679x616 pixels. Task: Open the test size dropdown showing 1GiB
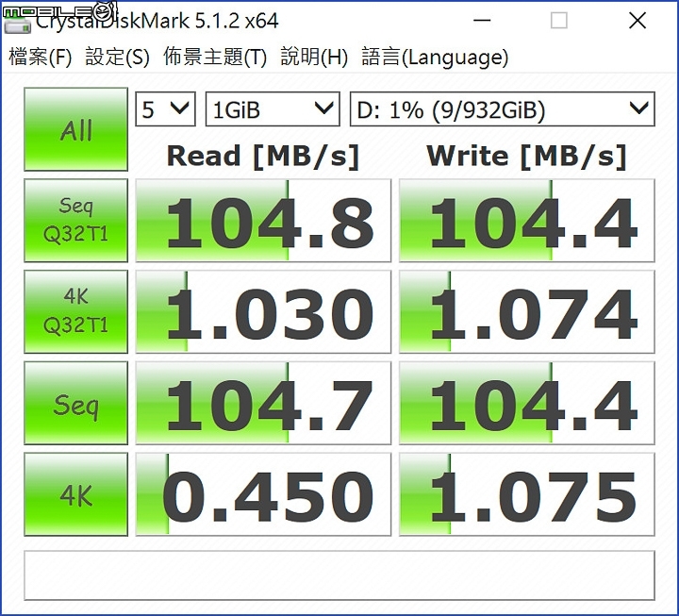[x=273, y=109]
